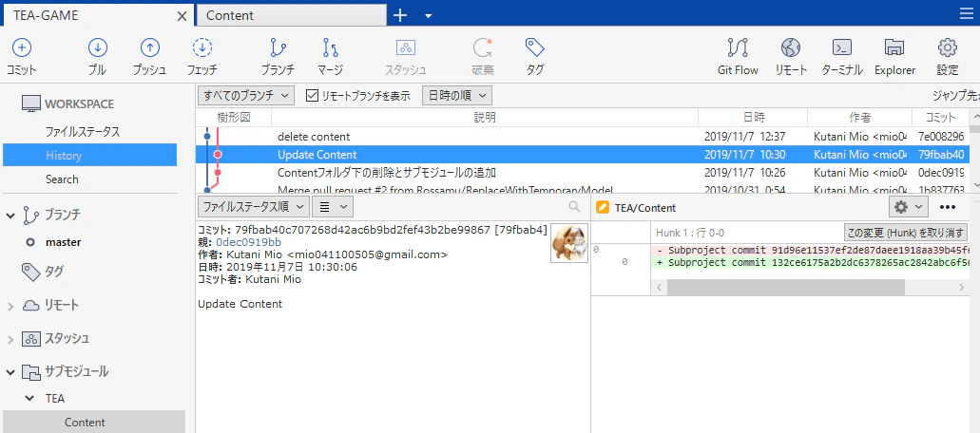This screenshot has width=980, height=433.
Task: Collapse the TEA submodule folder
Action: (29, 398)
